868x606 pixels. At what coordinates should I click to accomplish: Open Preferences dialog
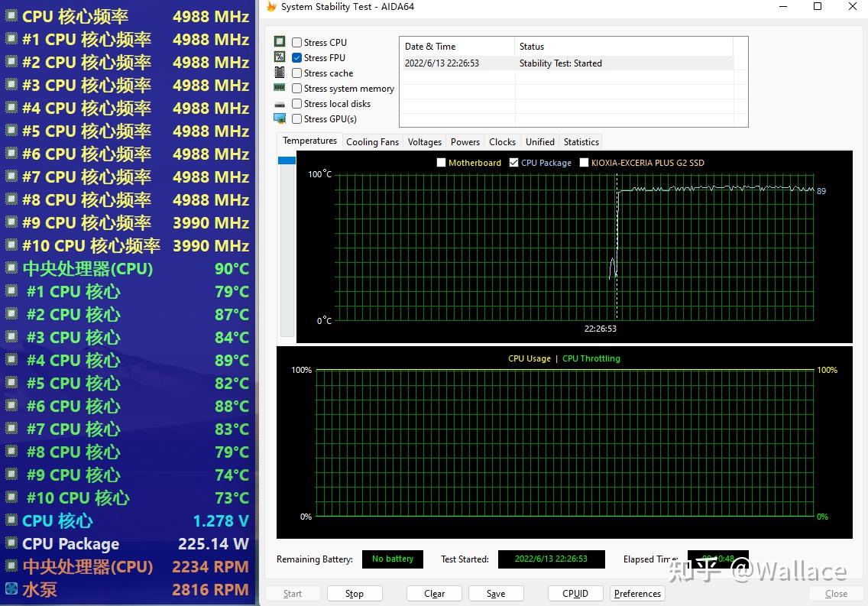click(637, 593)
